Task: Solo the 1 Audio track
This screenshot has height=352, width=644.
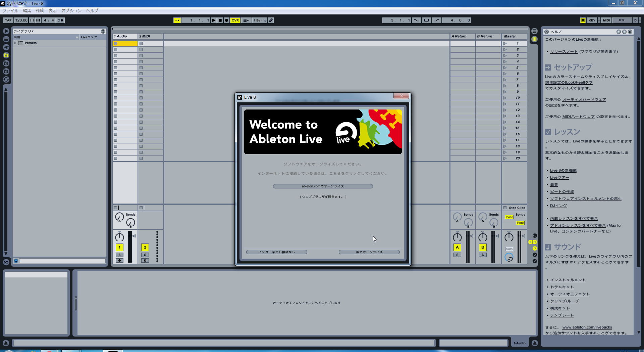Action: click(x=119, y=255)
